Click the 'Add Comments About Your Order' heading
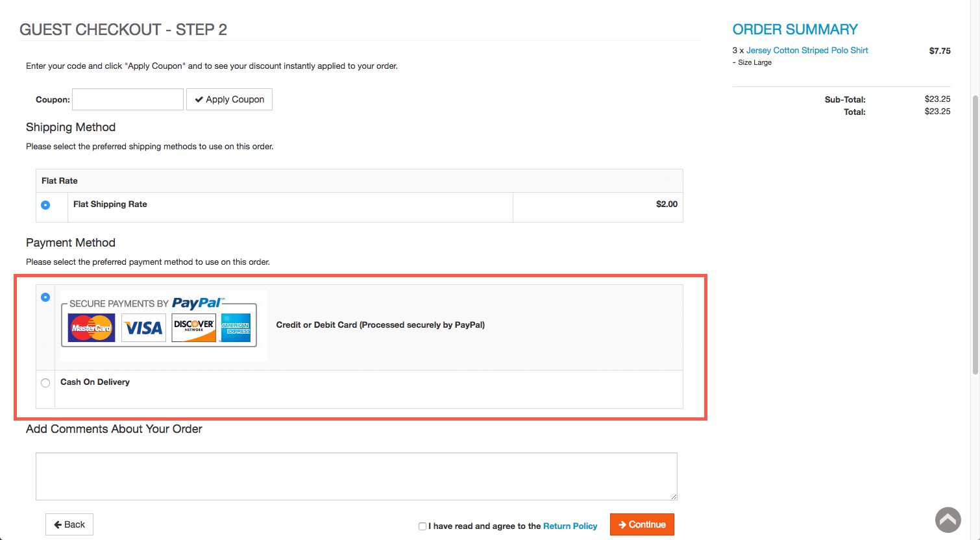 click(114, 429)
